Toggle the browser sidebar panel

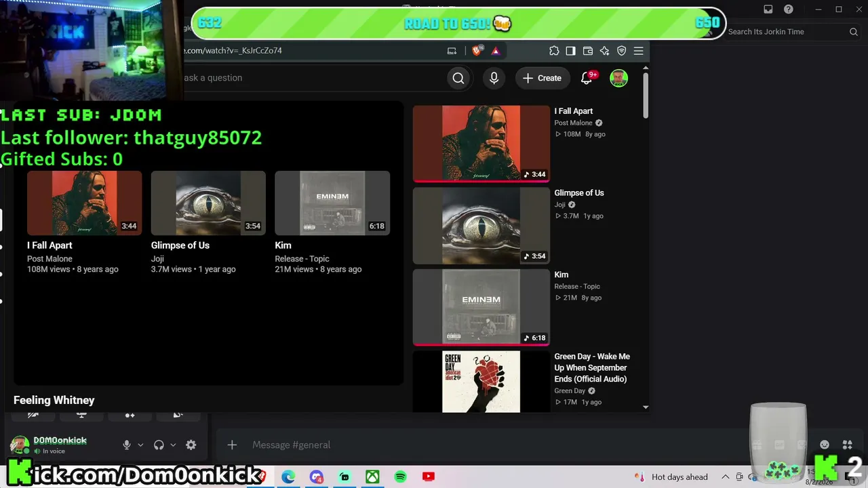[x=570, y=51]
